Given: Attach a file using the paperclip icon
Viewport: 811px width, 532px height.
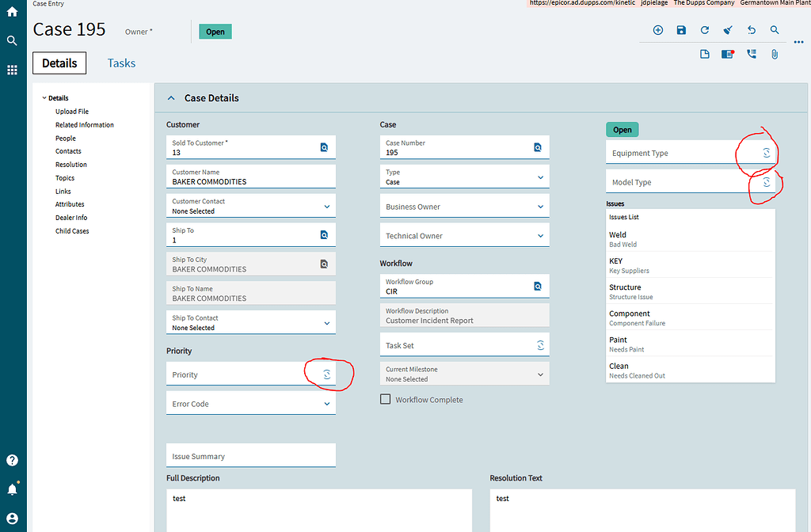Looking at the screenshot, I should coord(774,54).
